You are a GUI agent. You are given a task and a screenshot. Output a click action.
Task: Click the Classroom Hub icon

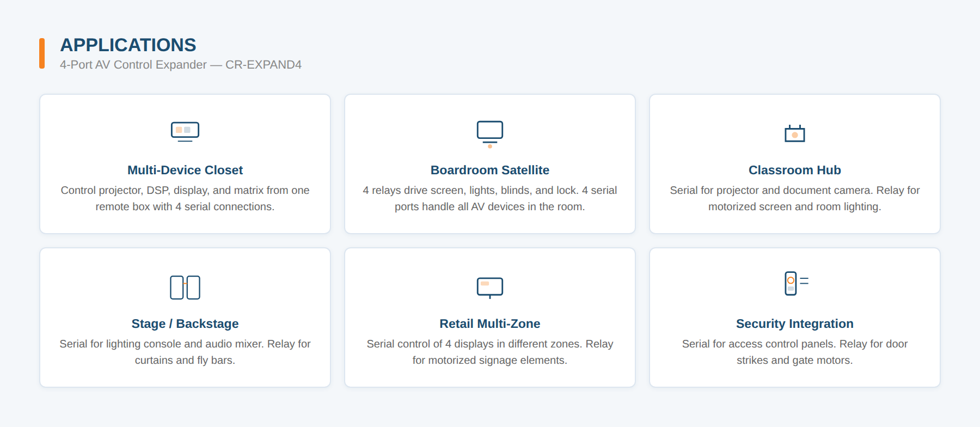[x=795, y=133]
